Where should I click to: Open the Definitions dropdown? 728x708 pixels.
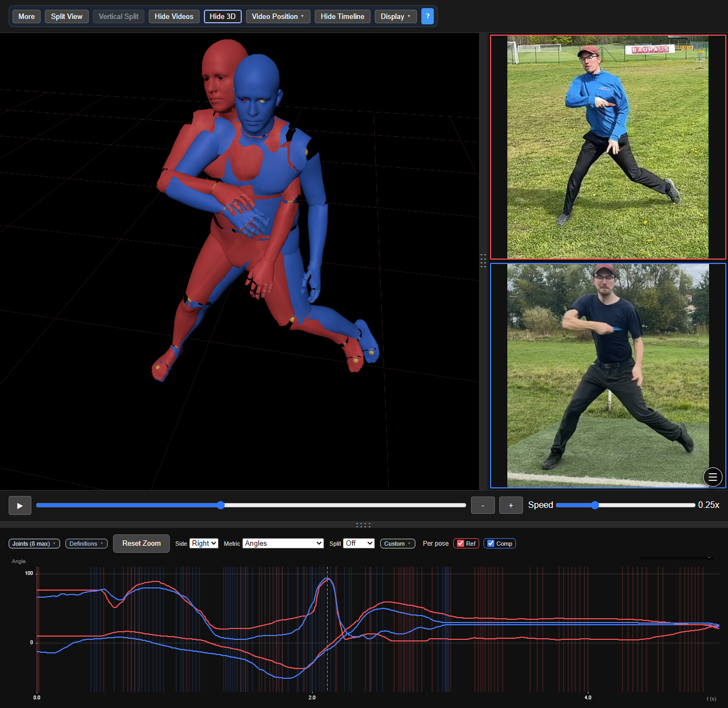pos(87,544)
